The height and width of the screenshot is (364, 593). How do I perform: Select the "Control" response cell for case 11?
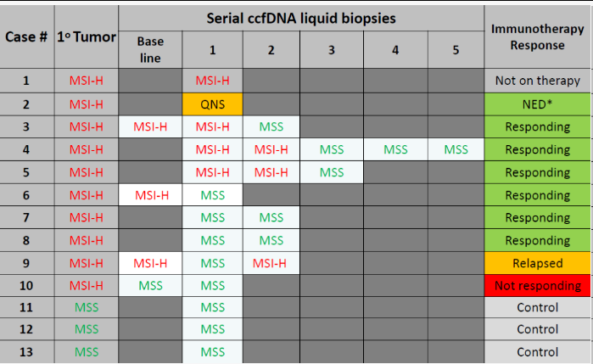(x=538, y=307)
